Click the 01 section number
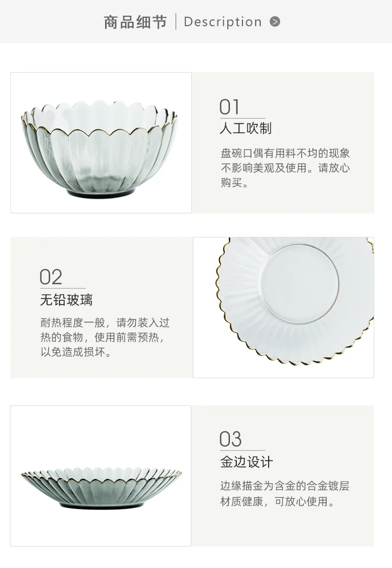Viewport: 392px width, 568px height. pos(229,107)
